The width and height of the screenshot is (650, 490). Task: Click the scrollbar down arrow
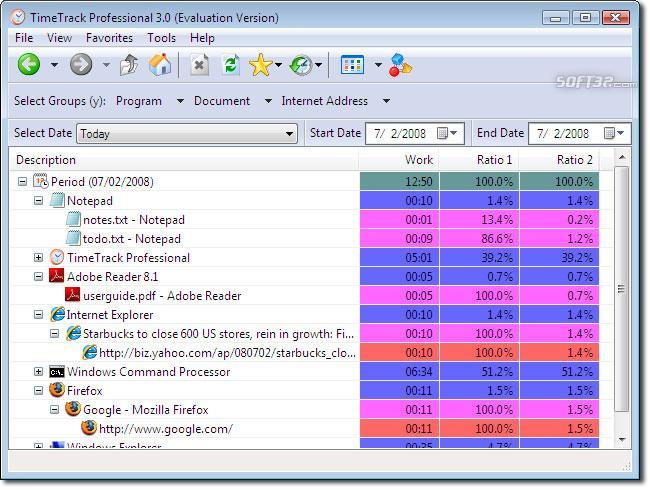click(x=622, y=439)
